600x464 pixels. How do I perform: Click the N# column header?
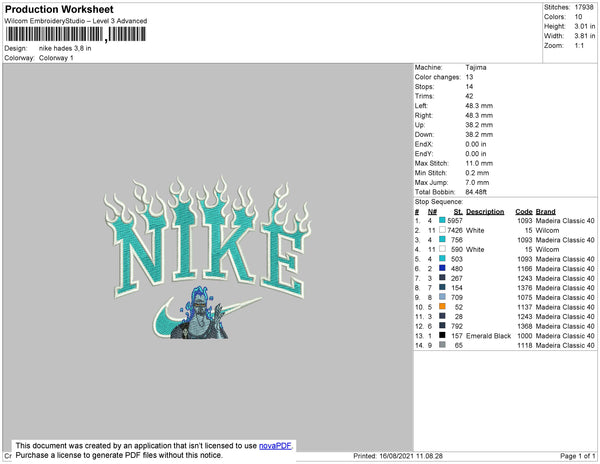click(x=432, y=212)
